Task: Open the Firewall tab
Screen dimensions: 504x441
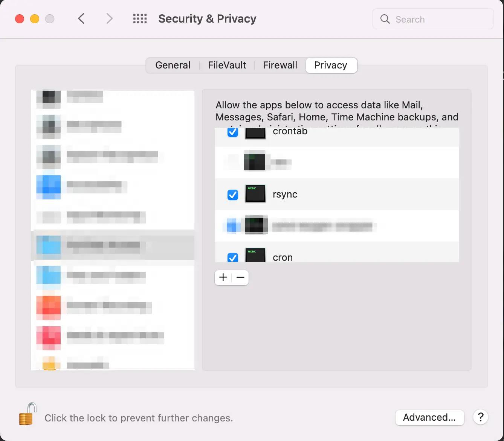Action: [280, 65]
